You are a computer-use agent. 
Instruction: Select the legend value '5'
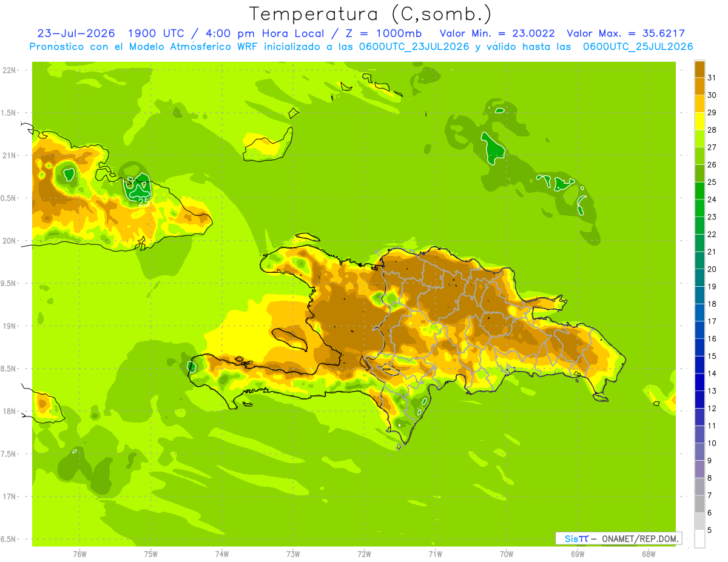[x=710, y=530]
